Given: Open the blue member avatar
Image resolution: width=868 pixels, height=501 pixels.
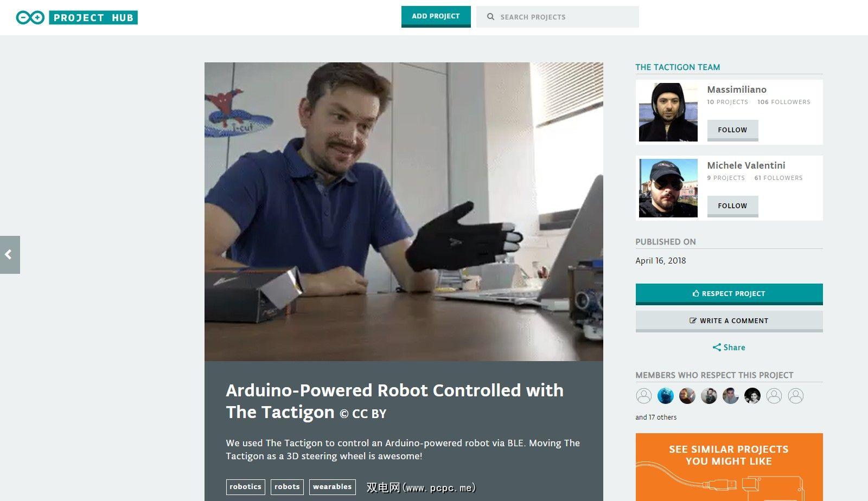Looking at the screenshot, I should pyautogui.click(x=666, y=396).
